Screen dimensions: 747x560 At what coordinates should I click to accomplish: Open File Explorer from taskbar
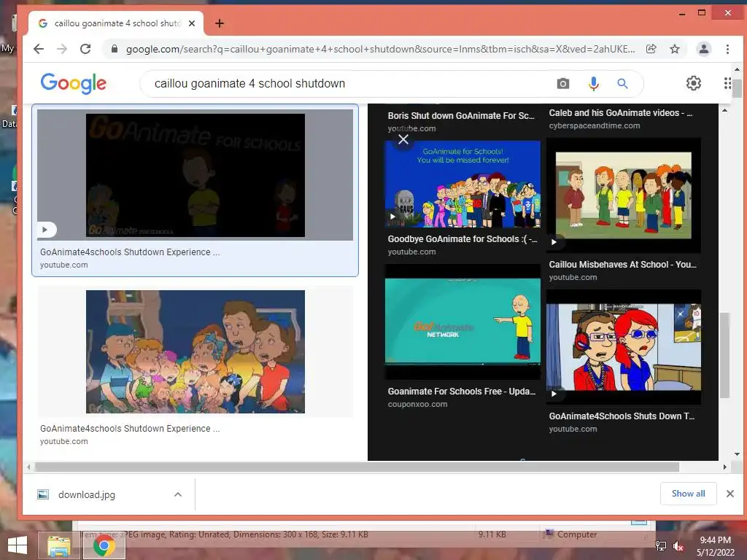(59, 545)
